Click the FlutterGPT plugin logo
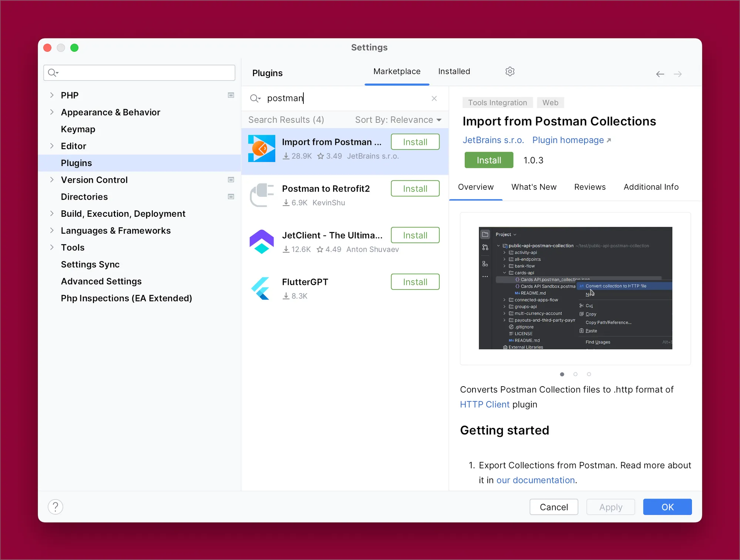740x560 pixels. click(261, 289)
